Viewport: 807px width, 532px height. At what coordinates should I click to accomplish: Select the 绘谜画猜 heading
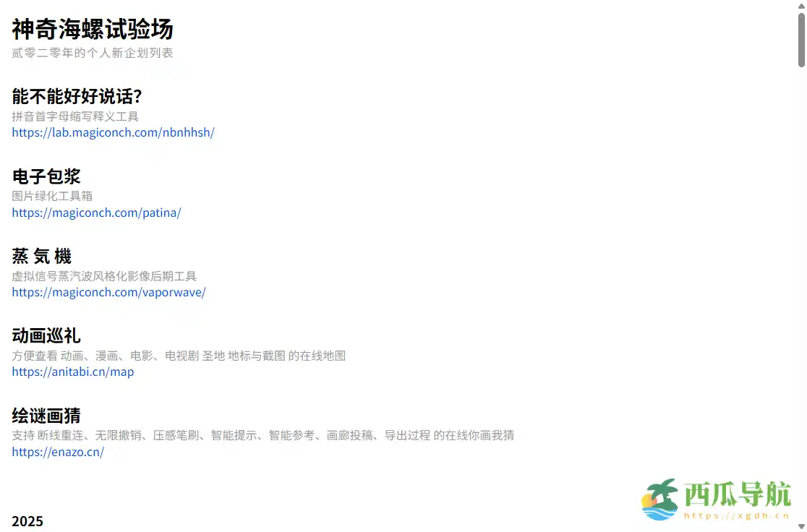(46, 416)
